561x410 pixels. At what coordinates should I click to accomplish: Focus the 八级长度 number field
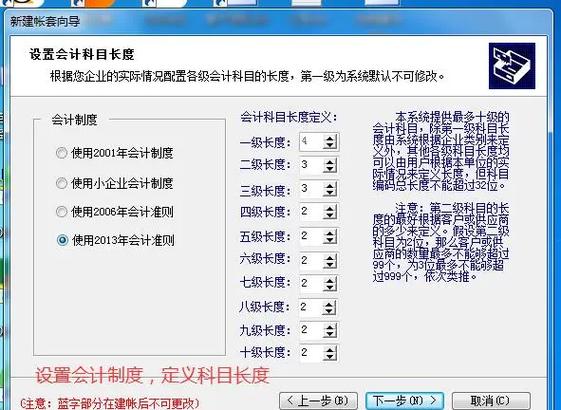pos(311,307)
